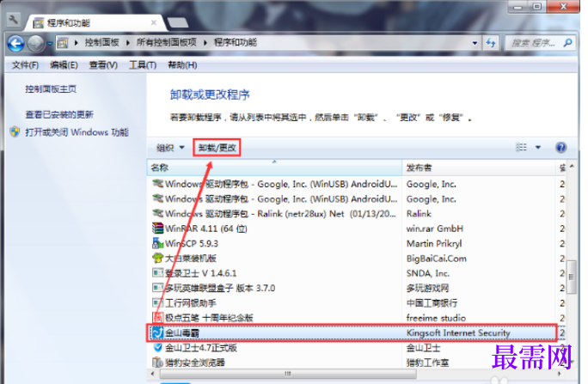
Task: Select the 金山毒霸 program icon
Action: click(158, 332)
